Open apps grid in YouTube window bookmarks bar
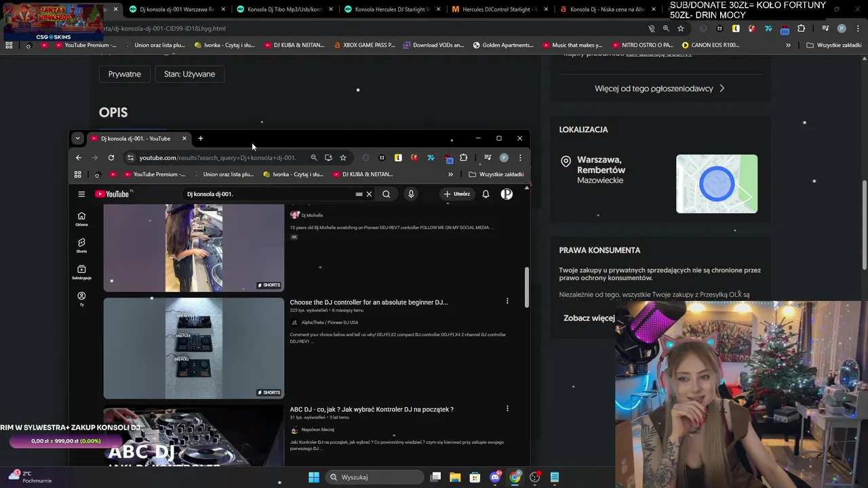The height and width of the screenshot is (488, 868). coord(78,174)
